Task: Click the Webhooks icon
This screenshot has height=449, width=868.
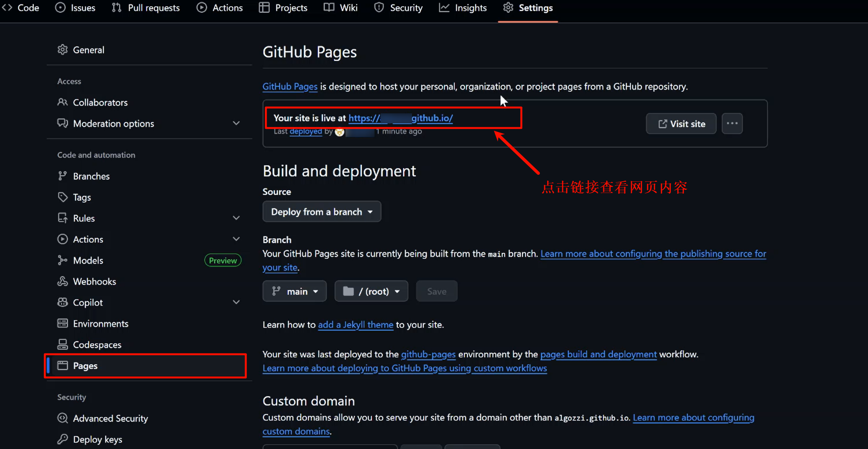Action: point(63,281)
